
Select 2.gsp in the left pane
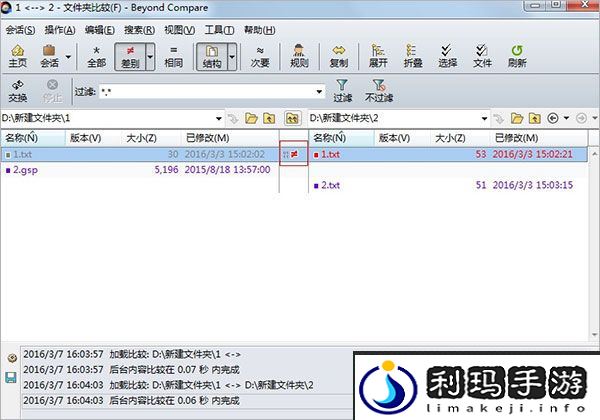pos(139,169)
